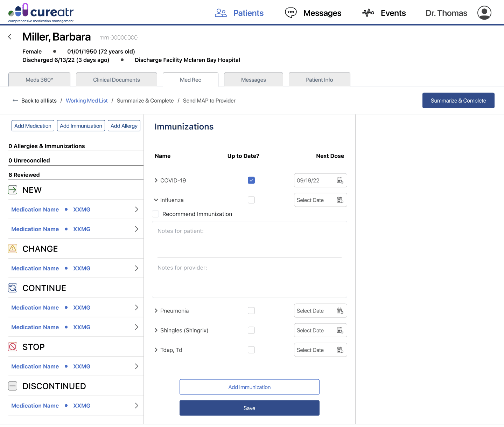Expand the Shingles (Shingrix) immunization row

coord(156,330)
